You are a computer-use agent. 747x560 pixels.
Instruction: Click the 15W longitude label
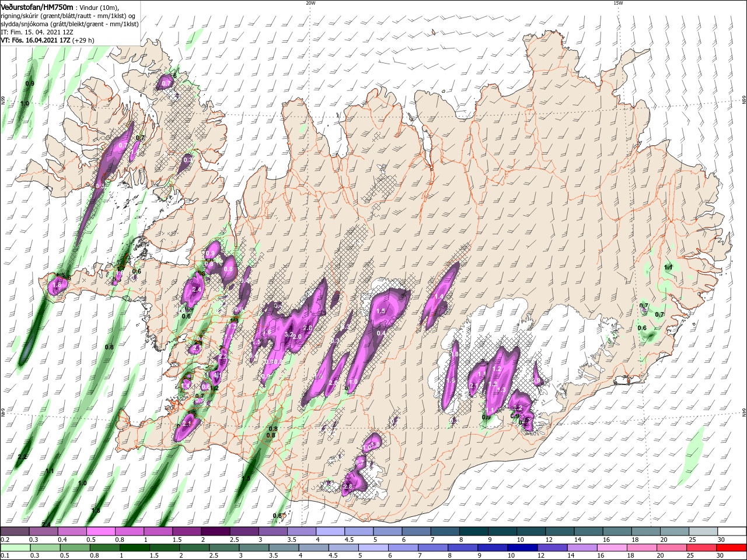(x=618, y=3)
